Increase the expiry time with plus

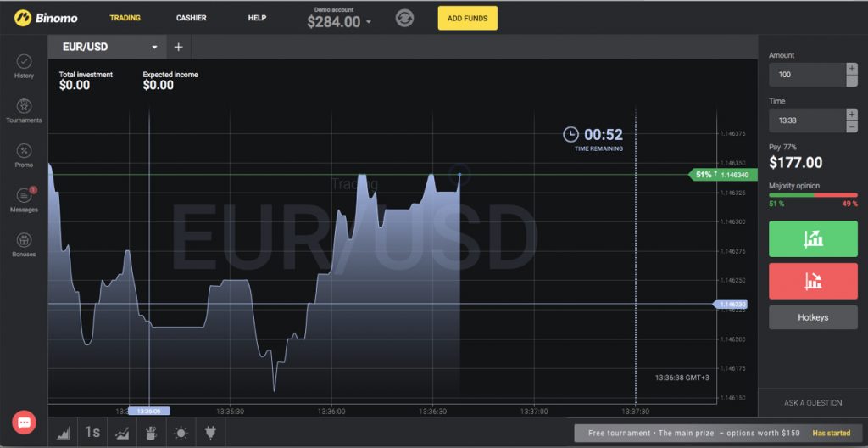pyautogui.click(x=852, y=115)
